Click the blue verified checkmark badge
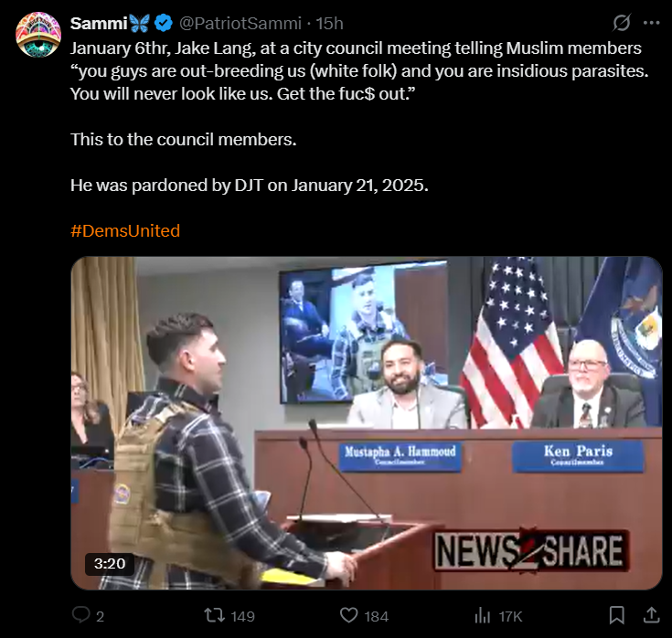672x638 pixels. pos(164,23)
